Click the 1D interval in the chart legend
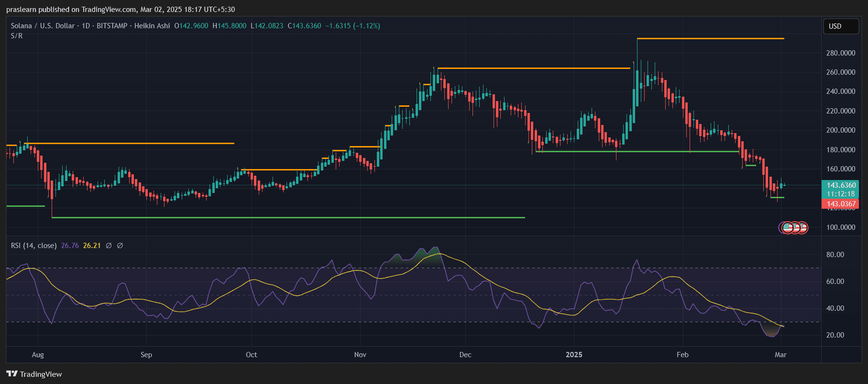The width and height of the screenshot is (868, 384). coord(86,26)
